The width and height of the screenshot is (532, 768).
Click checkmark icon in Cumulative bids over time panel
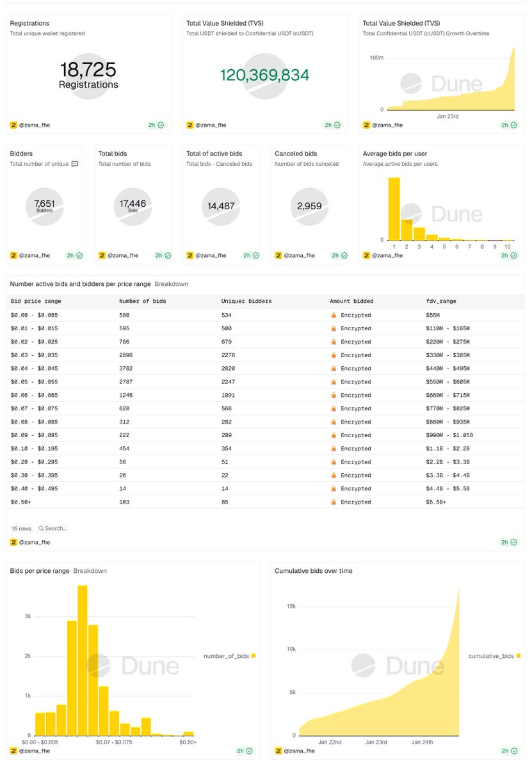tap(514, 751)
